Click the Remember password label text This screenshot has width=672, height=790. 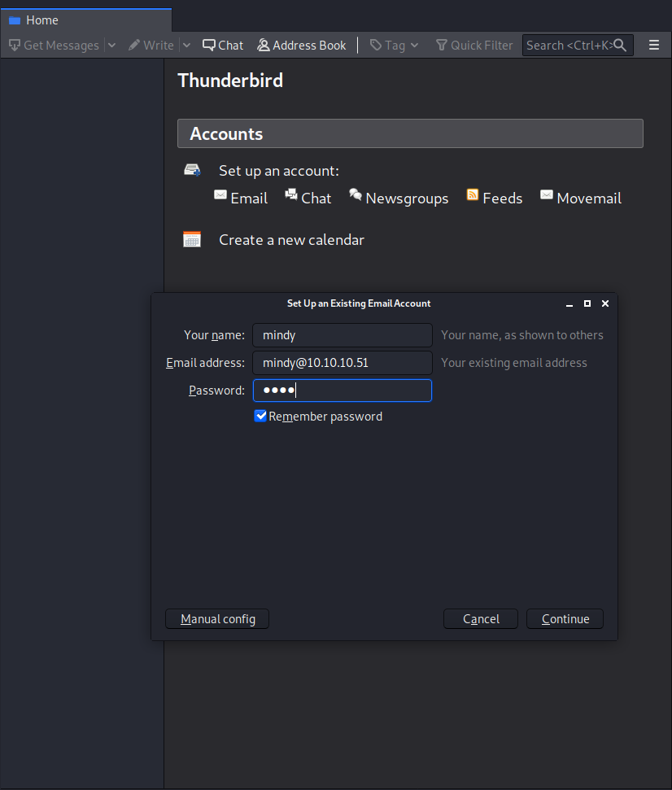tap(325, 417)
